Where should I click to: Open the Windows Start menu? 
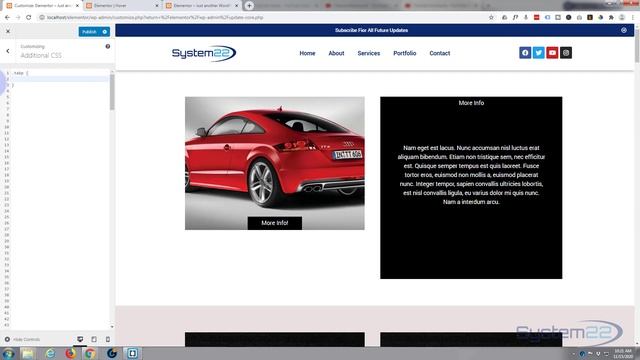8,353
